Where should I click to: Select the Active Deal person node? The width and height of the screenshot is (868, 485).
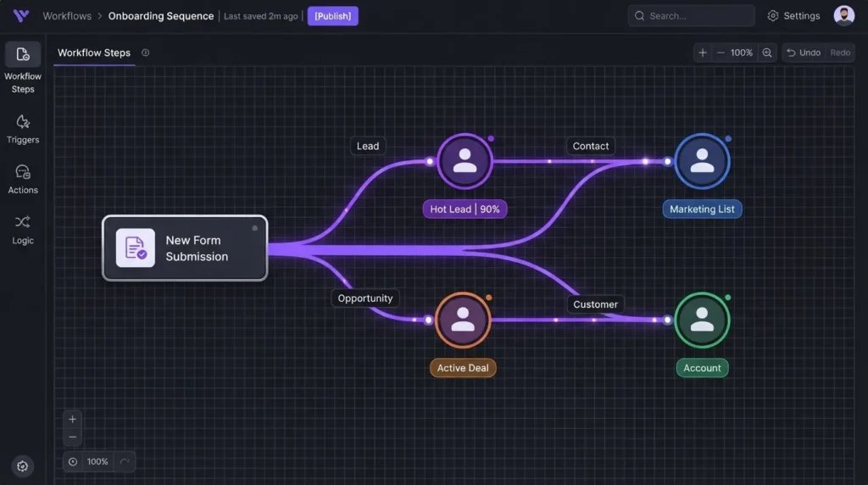[x=463, y=320]
